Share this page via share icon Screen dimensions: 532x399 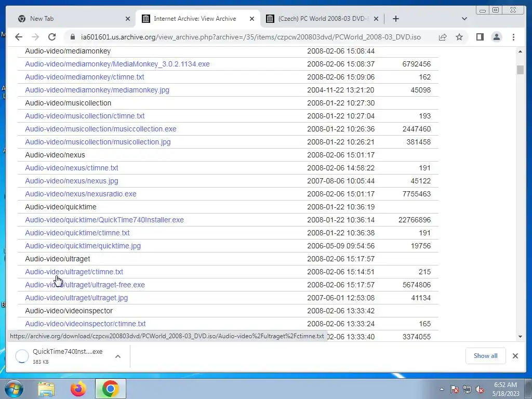[x=443, y=37]
